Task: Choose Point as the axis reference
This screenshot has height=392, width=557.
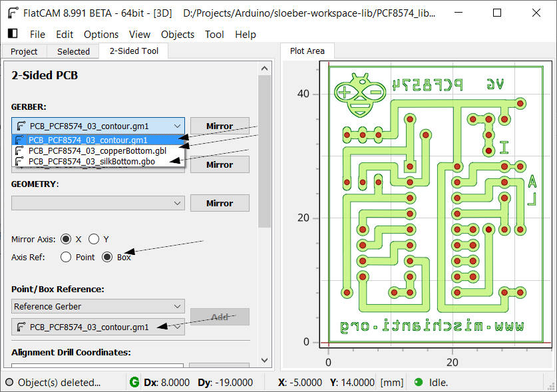Action: [x=66, y=258]
